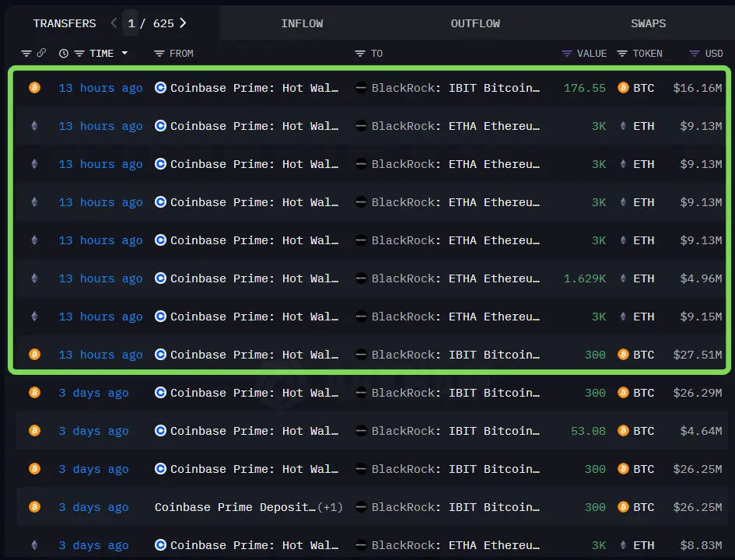Open the TOKEN column filter
The height and width of the screenshot is (560, 735).
coord(622,54)
